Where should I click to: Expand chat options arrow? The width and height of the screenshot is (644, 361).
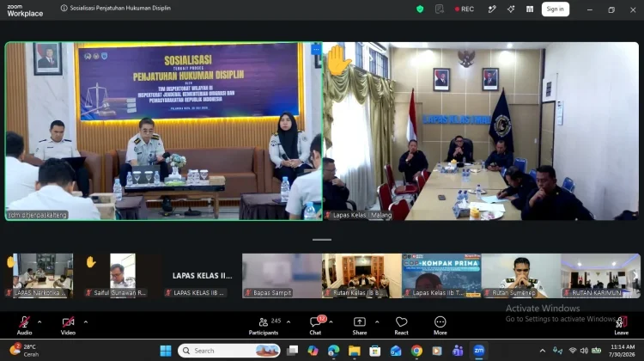331,322
